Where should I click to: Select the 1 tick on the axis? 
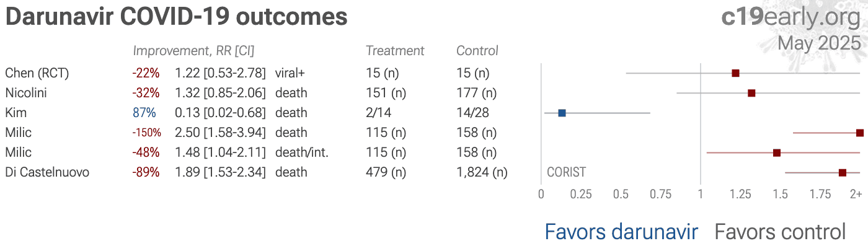(x=701, y=194)
